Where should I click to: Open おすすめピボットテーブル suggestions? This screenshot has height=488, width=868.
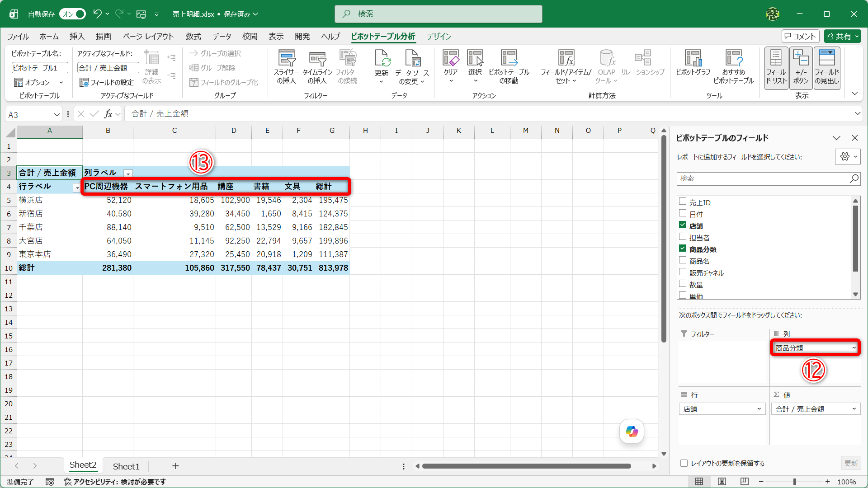point(734,67)
